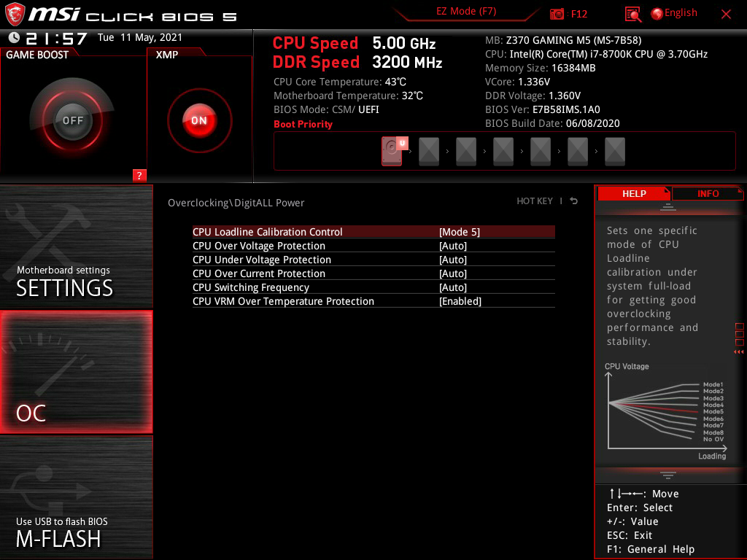
Task: Click the globe language icon
Action: (657, 14)
